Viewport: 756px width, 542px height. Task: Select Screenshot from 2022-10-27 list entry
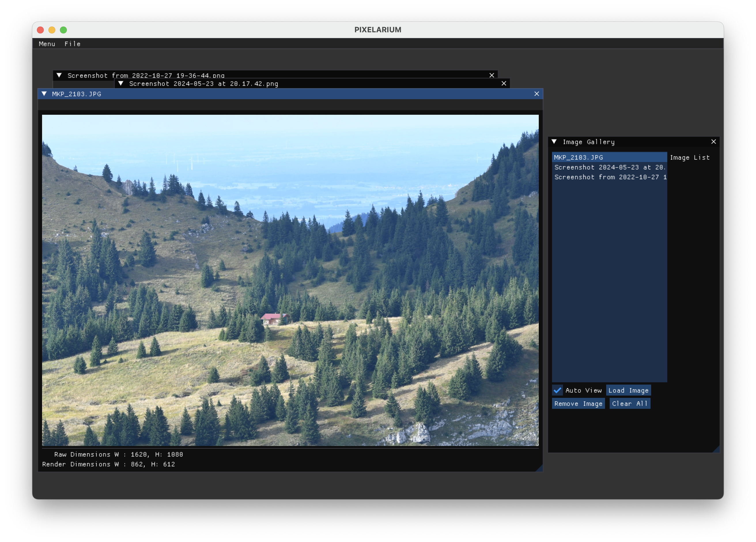click(x=609, y=177)
